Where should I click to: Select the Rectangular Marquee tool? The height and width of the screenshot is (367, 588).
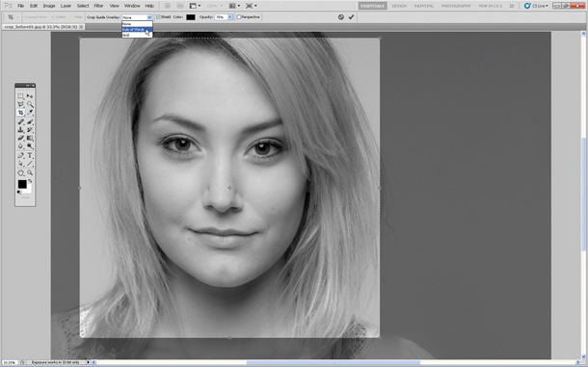click(20, 96)
